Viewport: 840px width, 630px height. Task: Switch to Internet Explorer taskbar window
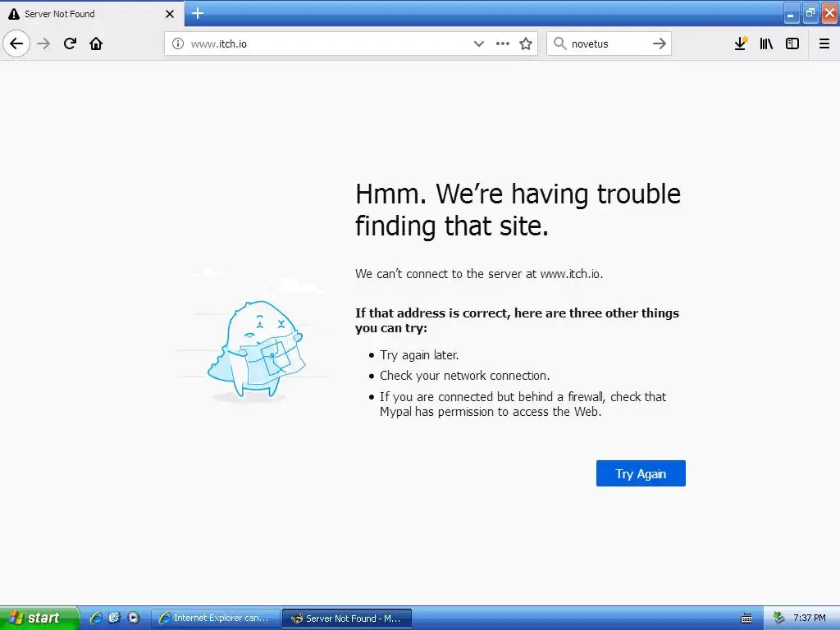[x=216, y=619]
